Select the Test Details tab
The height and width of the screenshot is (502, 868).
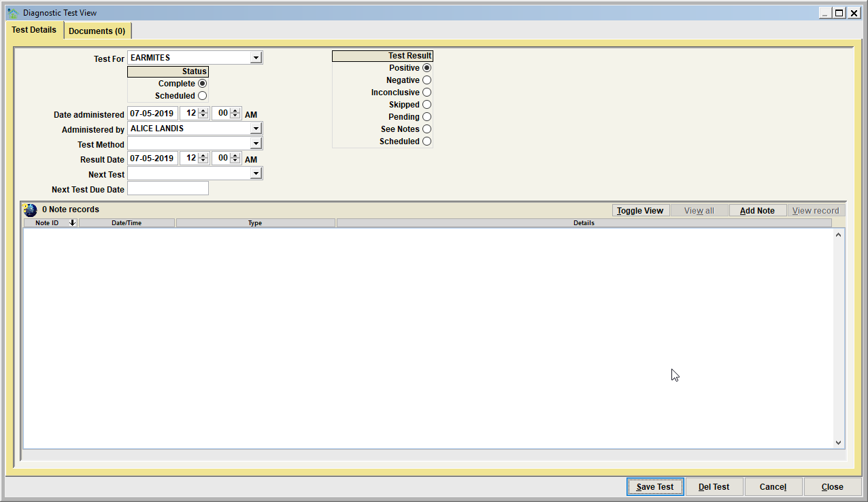click(34, 30)
